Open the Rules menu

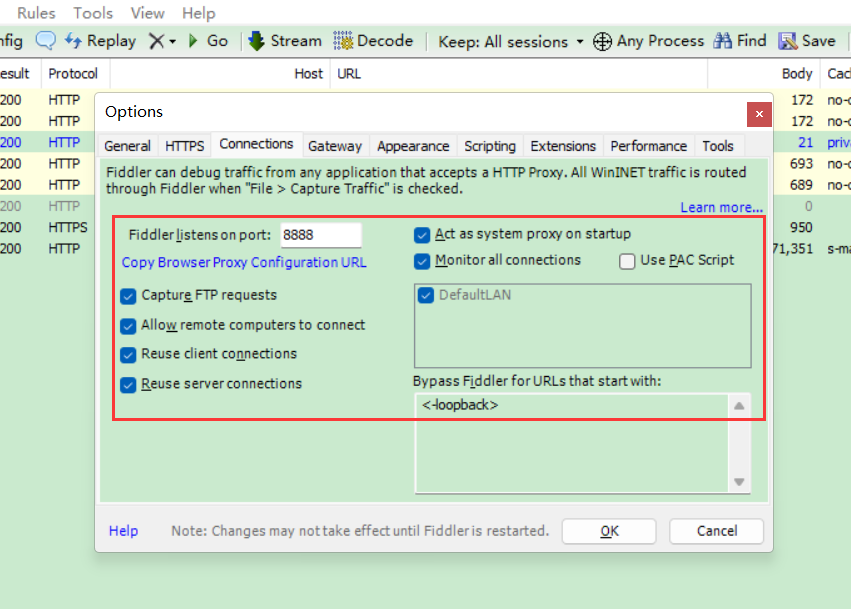pos(36,13)
